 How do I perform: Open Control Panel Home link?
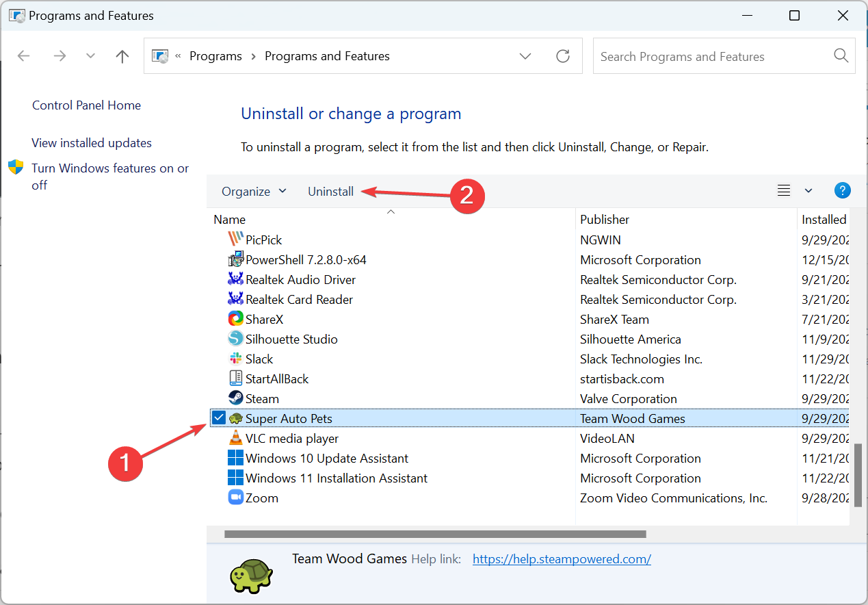[86, 105]
